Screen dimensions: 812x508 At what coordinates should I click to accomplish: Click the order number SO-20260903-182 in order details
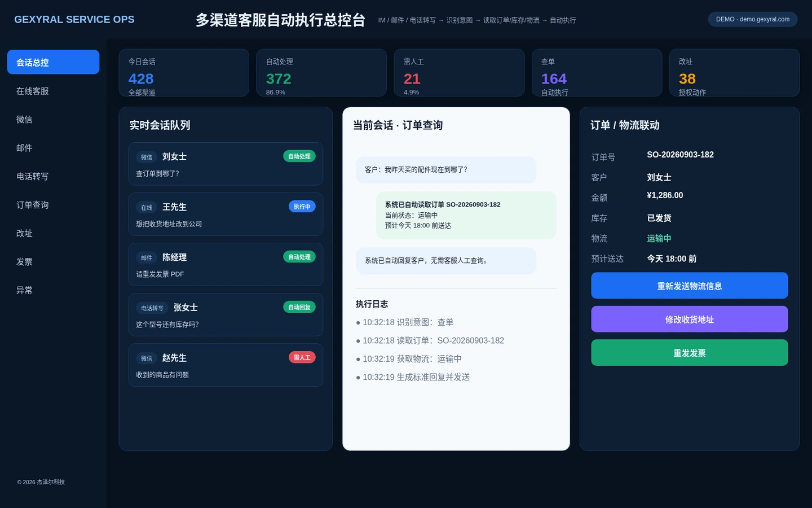coord(680,155)
